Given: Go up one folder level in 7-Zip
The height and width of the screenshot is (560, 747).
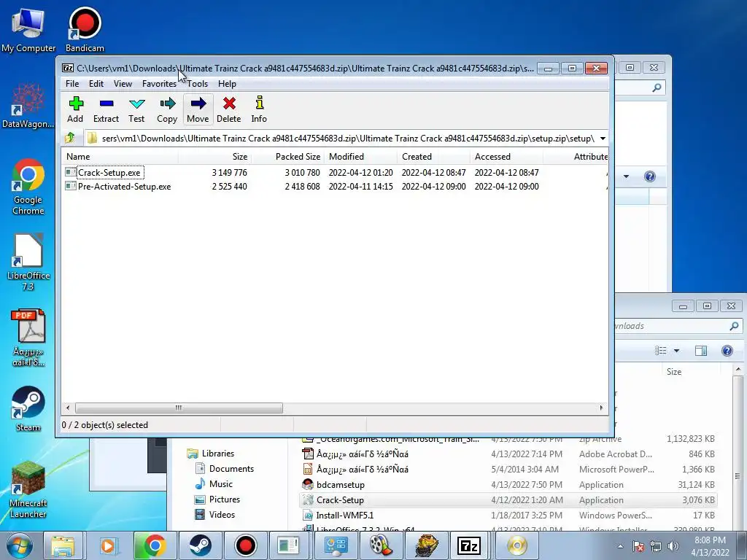Looking at the screenshot, I should 70,138.
